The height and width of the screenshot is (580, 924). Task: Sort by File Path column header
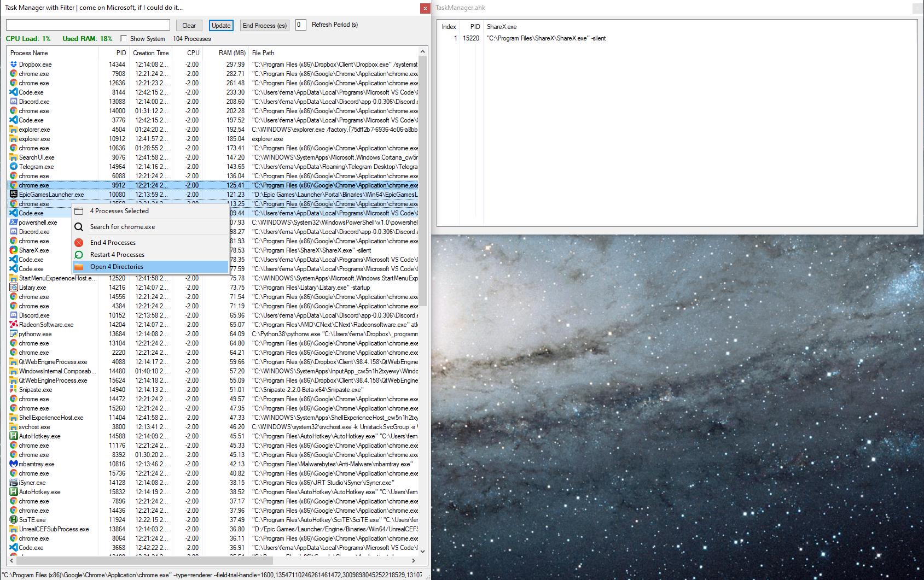pyautogui.click(x=333, y=53)
